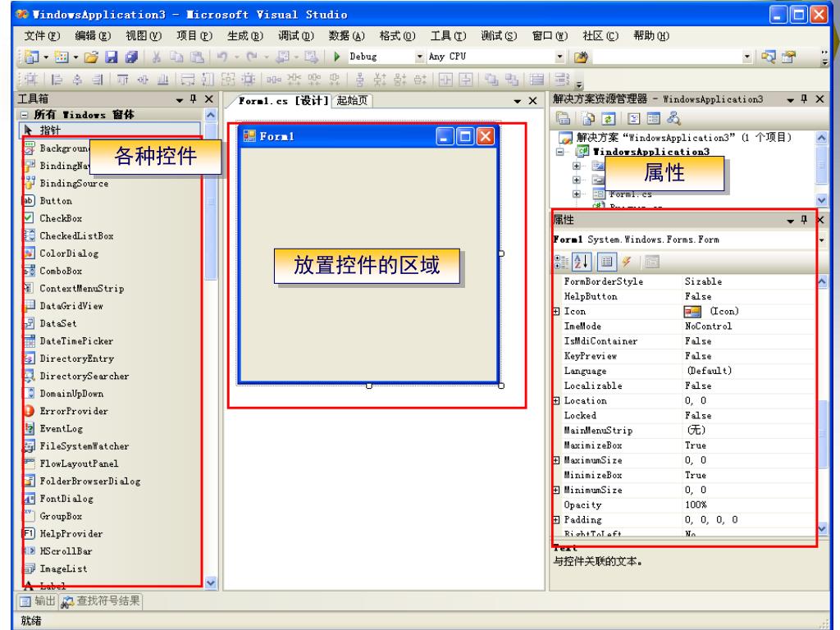Viewport: 840px width, 630px height.
Task: Open the 生成 menu
Action: (244, 36)
